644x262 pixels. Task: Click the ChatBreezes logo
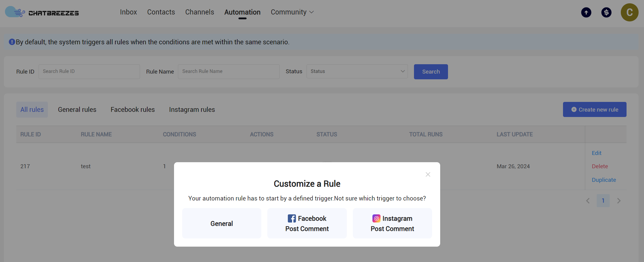[42, 12]
